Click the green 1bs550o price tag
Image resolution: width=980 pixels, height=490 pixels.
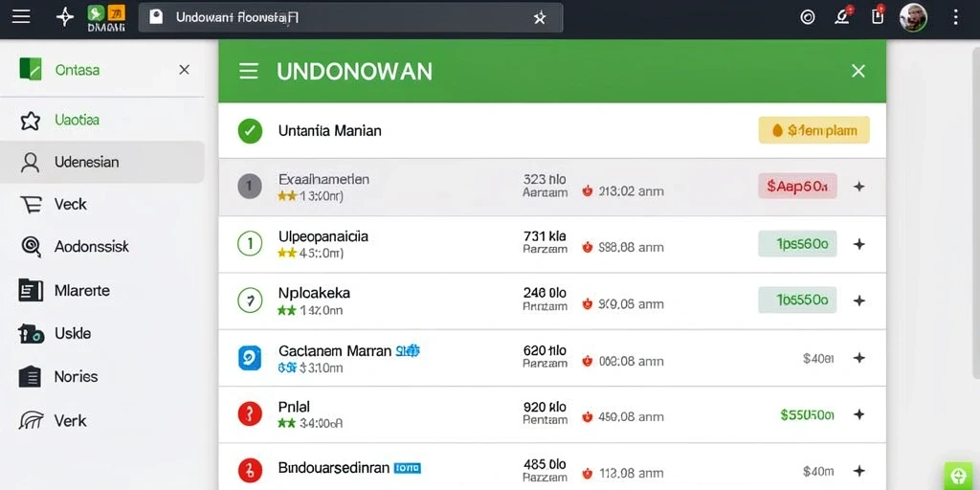[797, 300]
